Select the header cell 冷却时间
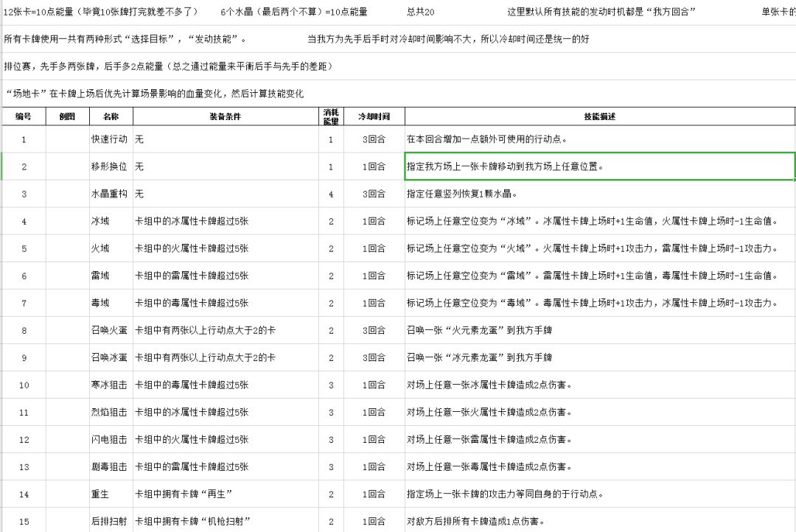Viewport: 796px width, 532px height. point(374,116)
